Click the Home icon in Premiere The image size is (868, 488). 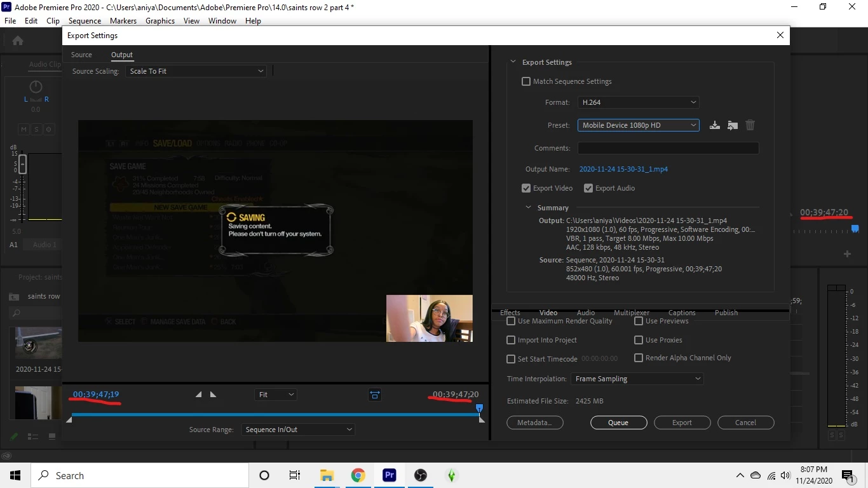(x=18, y=41)
